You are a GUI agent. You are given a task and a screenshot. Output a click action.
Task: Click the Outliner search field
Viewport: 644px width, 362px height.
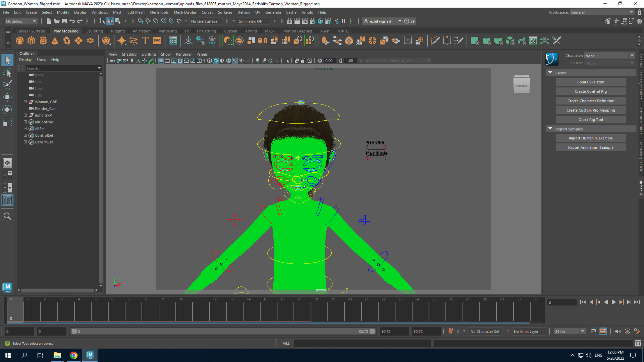point(61,68)
